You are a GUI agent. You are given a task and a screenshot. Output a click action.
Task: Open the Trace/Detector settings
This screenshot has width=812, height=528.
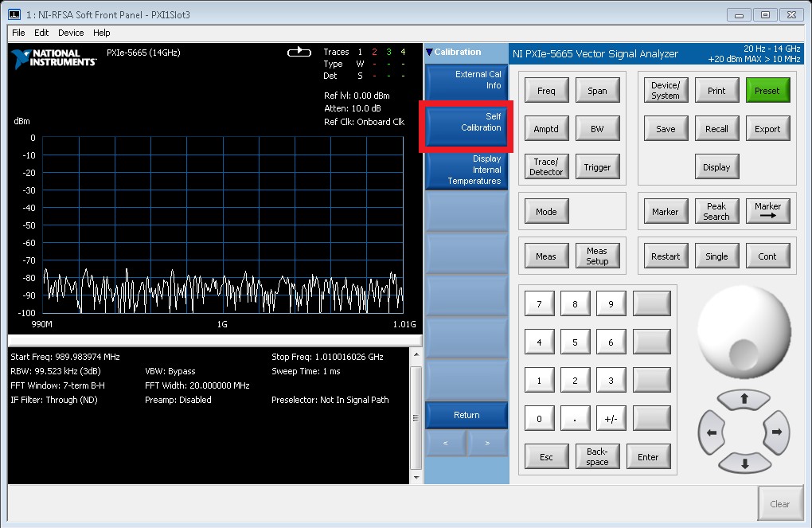point(546,166)
